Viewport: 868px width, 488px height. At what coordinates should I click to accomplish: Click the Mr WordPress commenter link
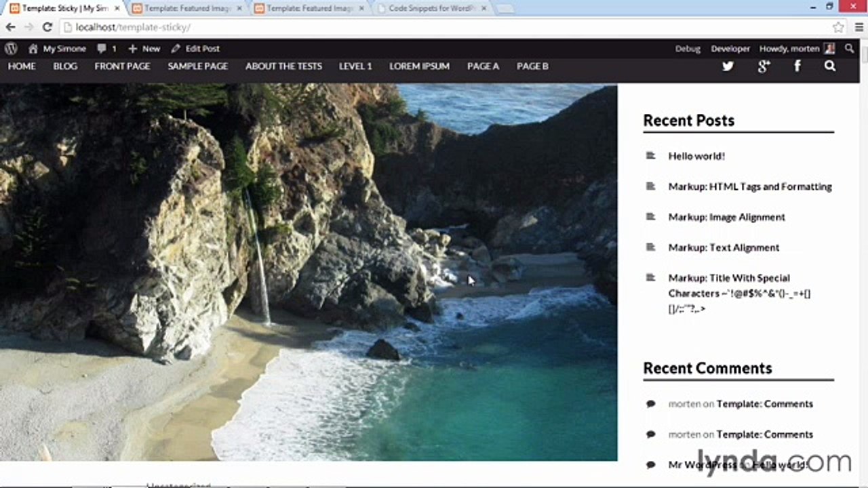pos(703,465)
